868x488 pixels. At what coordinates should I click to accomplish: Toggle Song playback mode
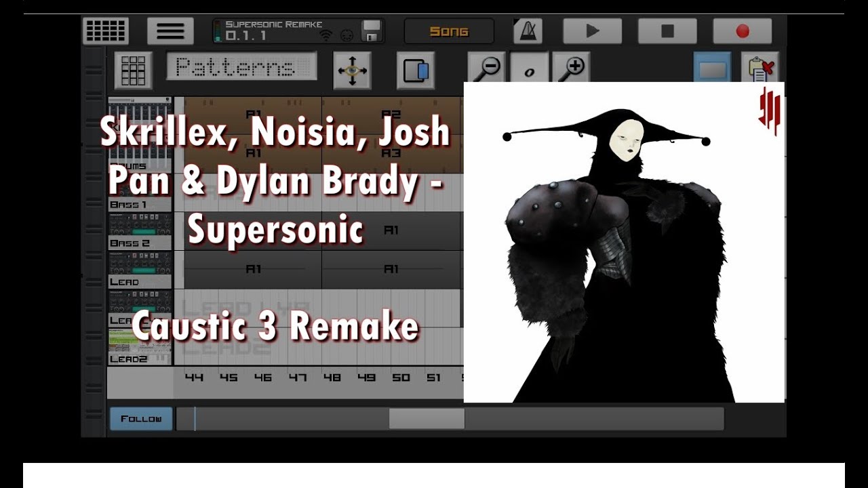449,31
